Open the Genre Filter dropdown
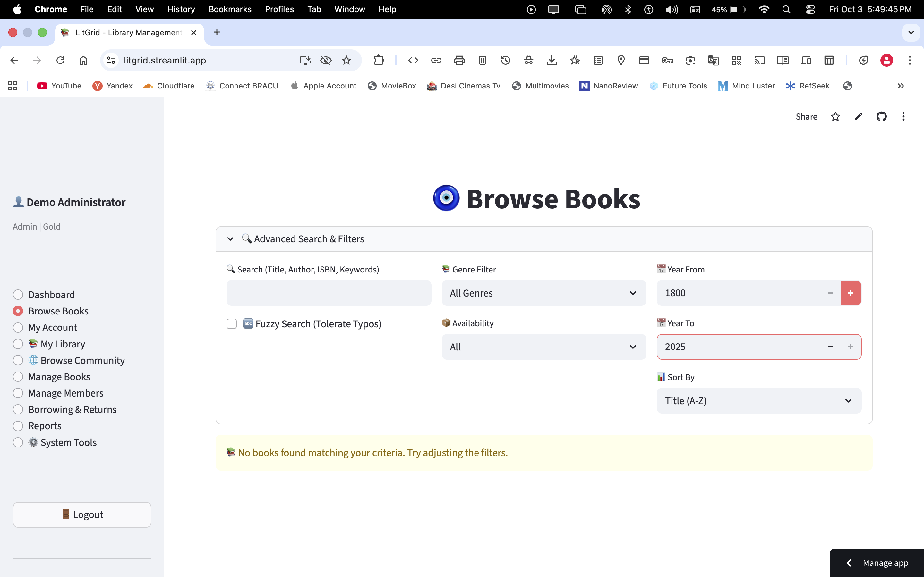 (544, 293)
